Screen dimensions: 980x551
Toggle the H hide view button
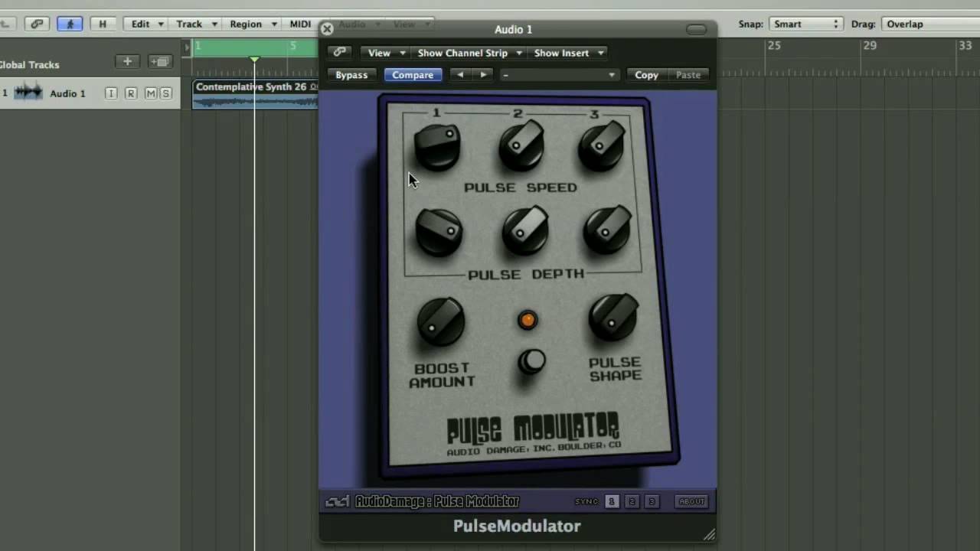point(102,24)
